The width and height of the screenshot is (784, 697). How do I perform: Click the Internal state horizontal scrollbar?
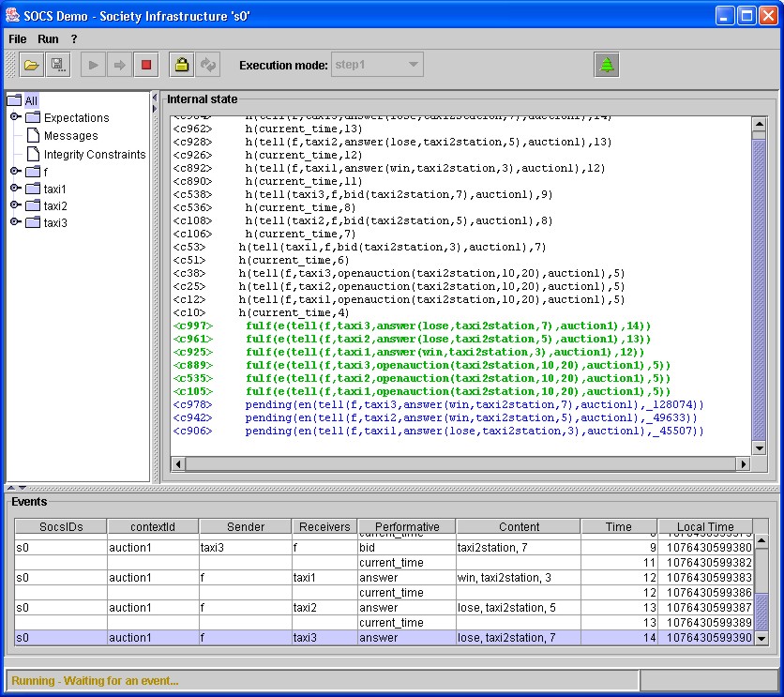[x=460, y=463]
